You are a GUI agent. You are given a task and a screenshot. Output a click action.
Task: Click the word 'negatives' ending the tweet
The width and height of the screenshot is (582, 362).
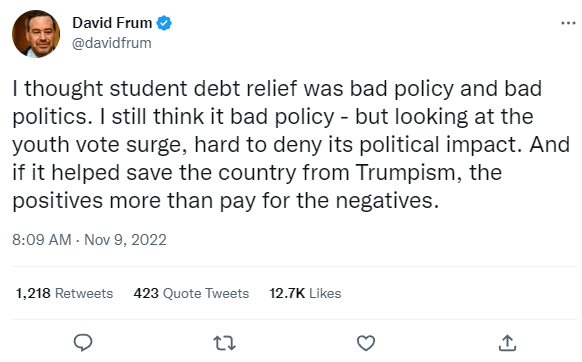click(x=388, y=201)
